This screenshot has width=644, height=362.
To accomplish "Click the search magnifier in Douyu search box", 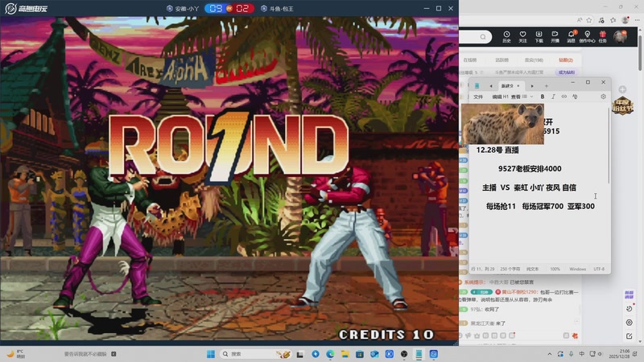I will [x=483, y=37].
